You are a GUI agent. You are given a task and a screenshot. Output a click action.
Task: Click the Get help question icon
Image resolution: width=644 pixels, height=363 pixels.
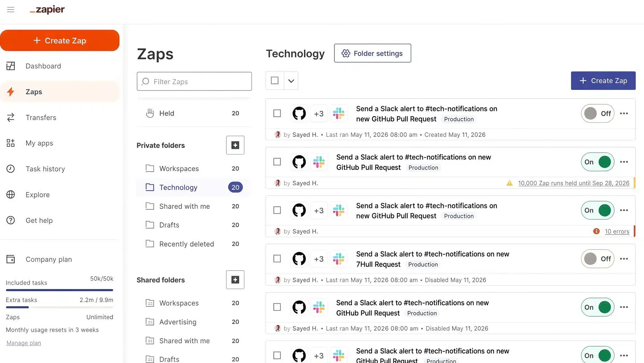pyautogui.click(x=11, y=220)
